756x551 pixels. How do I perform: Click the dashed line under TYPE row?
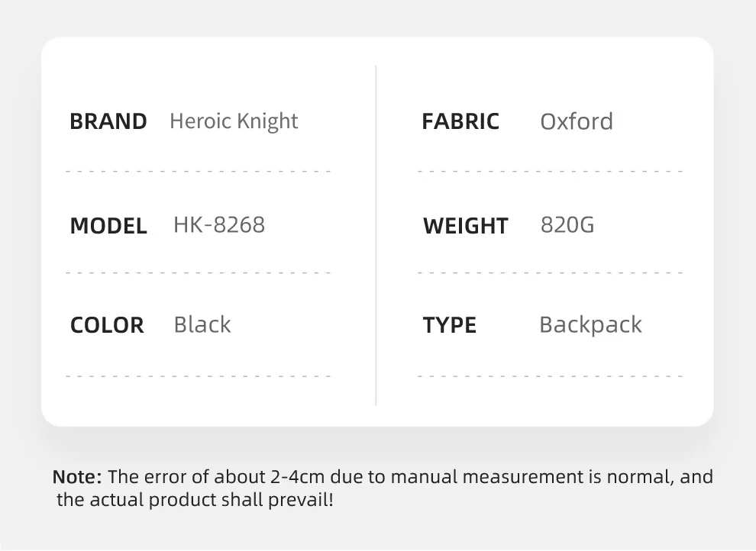pos(550,376)
